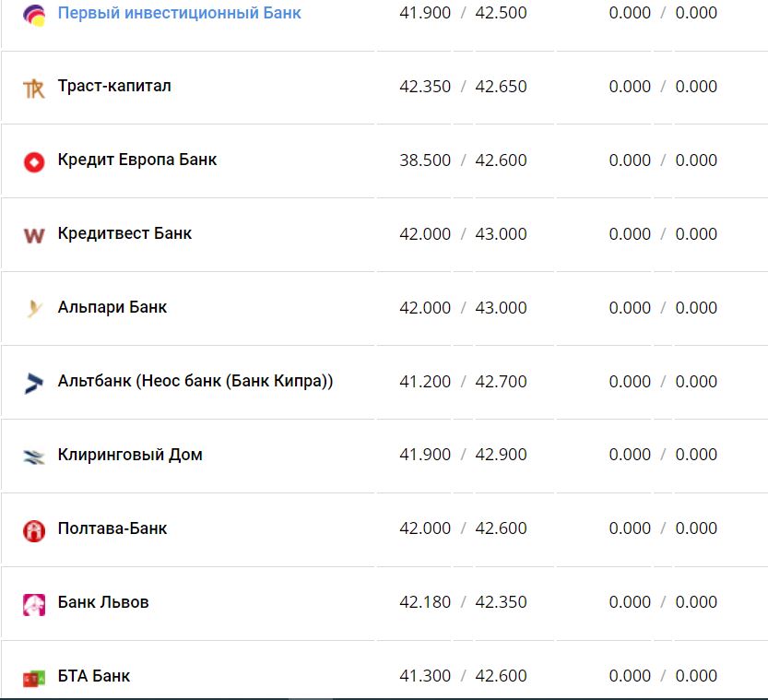Click the Клиринговый Дом logo icon
Screen dimensions: 768x700
(34, 457)
